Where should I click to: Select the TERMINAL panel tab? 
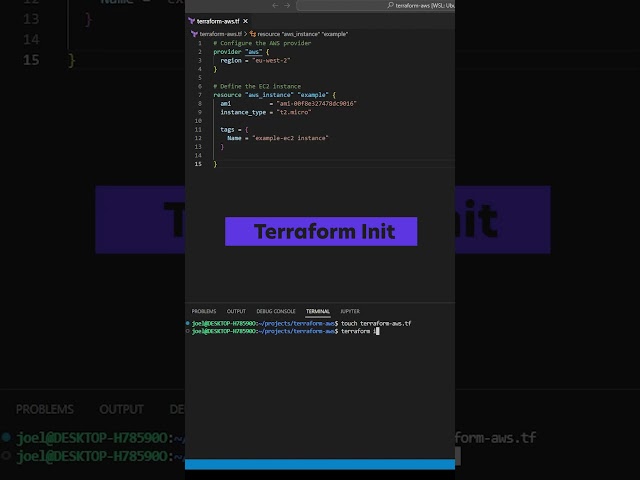[x=318, y=311]
